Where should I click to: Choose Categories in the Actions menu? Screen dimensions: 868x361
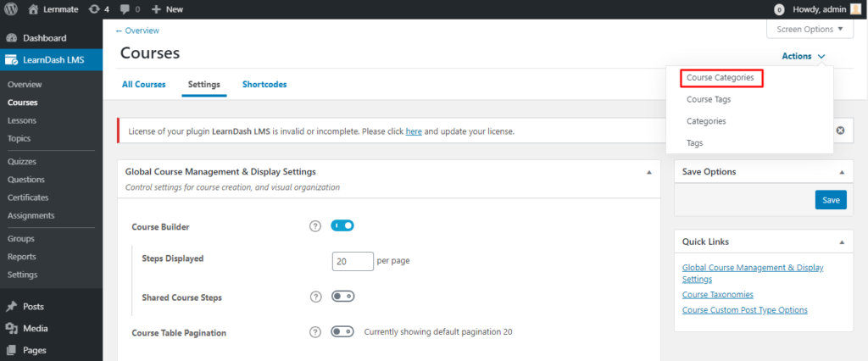[706, 121]
